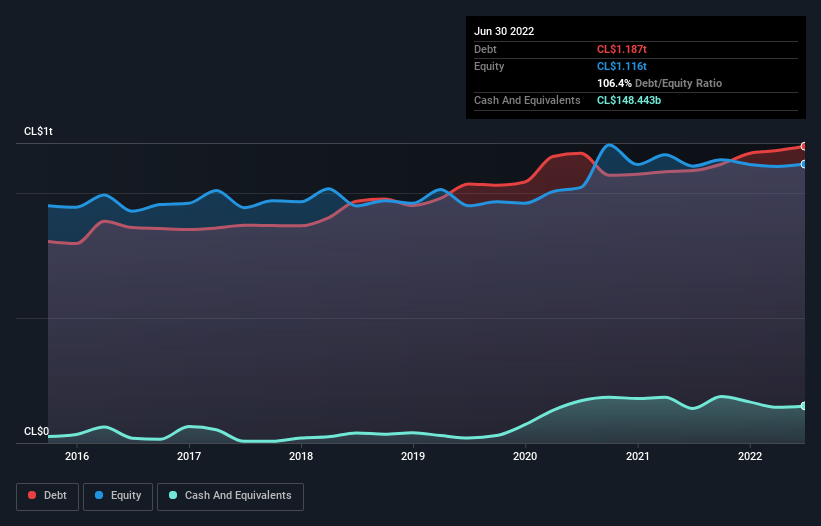Screen dimensions: 821x526
Task: Click the CL$148.443b cash value
Action: (x=629, y=100)
